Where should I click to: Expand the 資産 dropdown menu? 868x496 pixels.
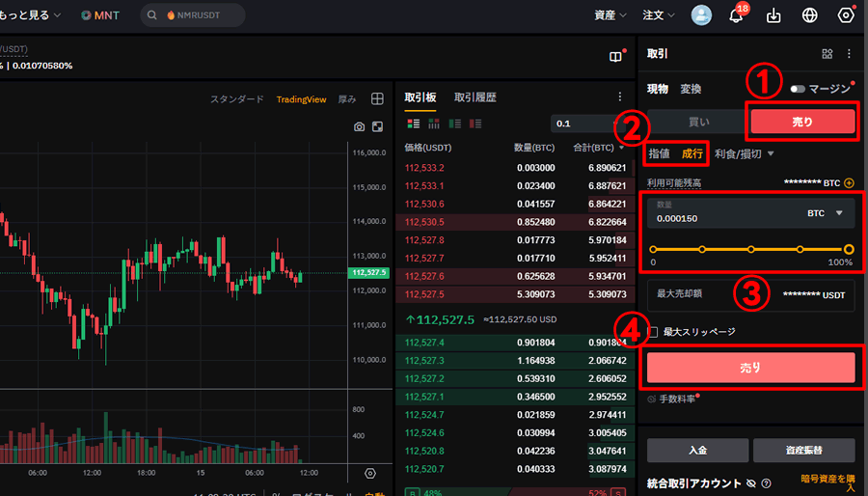(x=610, y=15)
